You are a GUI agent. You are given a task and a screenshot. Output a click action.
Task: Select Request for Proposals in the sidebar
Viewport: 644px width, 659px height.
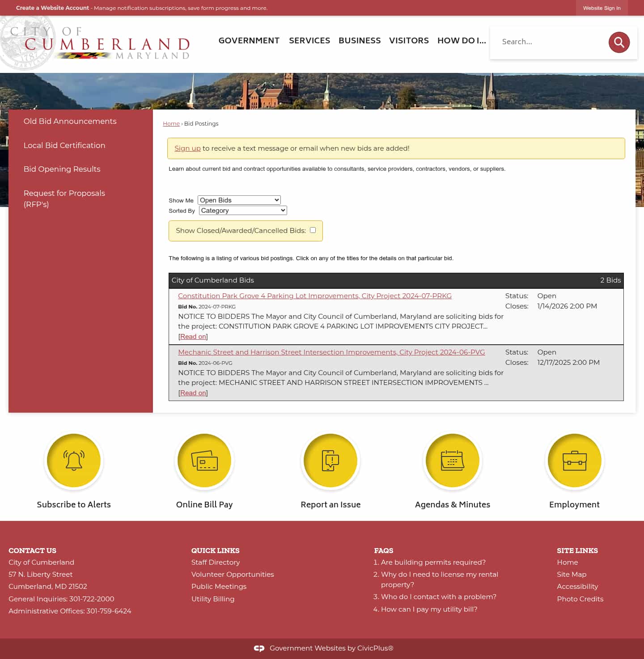[64, 199]
